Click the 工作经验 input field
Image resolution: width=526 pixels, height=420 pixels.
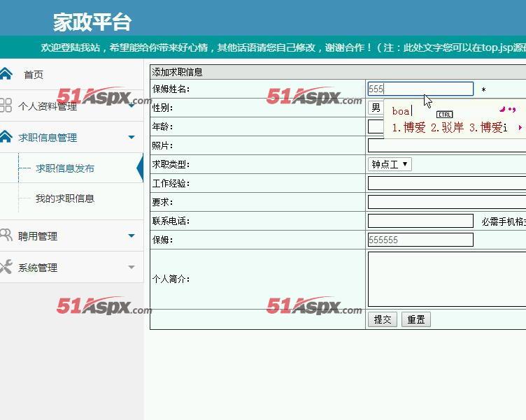coord(447,183)
